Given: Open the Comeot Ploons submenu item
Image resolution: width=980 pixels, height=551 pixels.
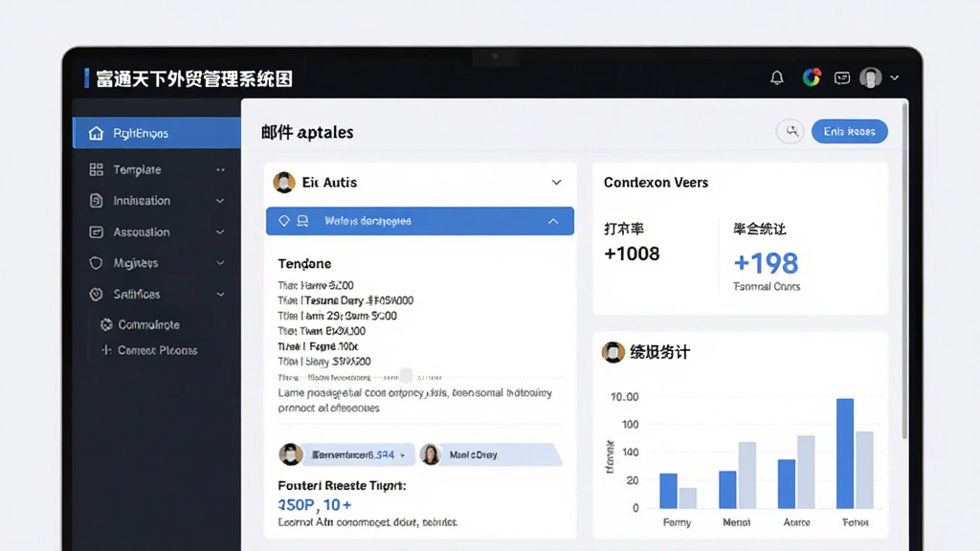Looking at the screenshot, I should pyautogui.click(x=158, y=350).
